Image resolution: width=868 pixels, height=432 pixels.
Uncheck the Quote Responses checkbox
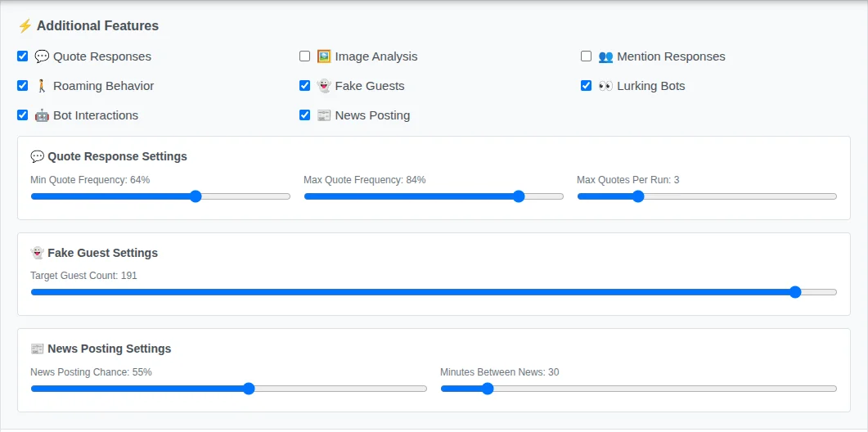pyautogui.click(x=23, y=56)
